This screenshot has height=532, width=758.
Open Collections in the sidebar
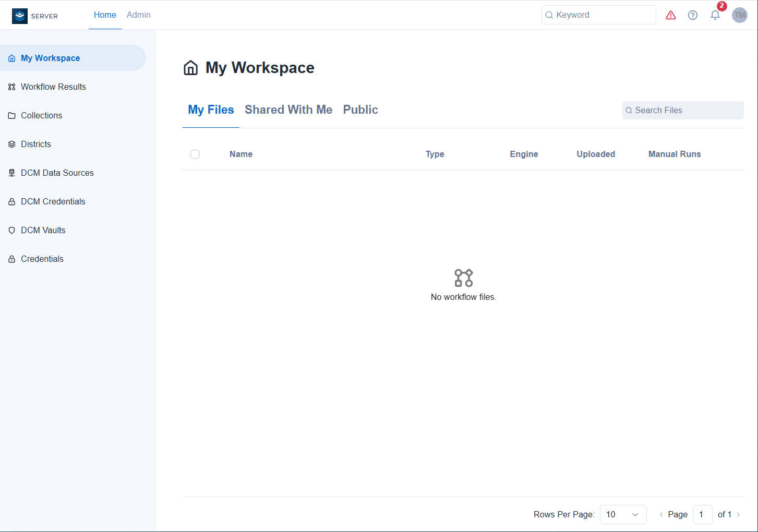(73, 115)
